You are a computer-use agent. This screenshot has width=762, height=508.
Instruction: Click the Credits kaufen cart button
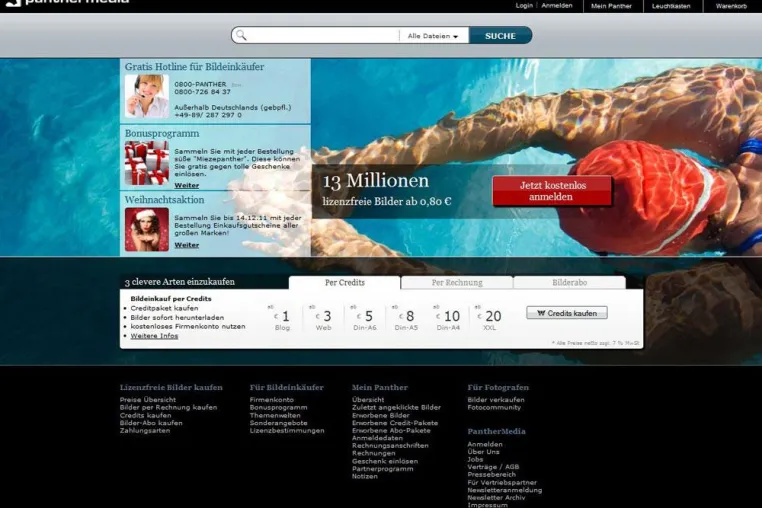click(567, 313)
